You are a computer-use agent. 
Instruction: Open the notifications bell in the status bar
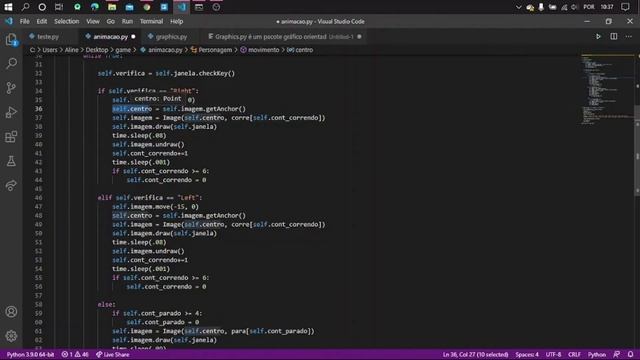(x=631, y=354)
